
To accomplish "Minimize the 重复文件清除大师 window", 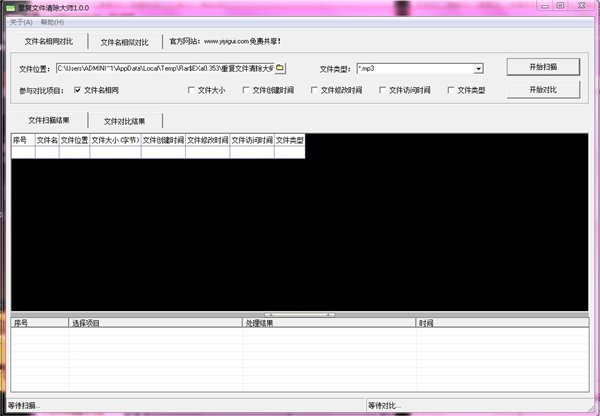I will click(x=545, y=6).
